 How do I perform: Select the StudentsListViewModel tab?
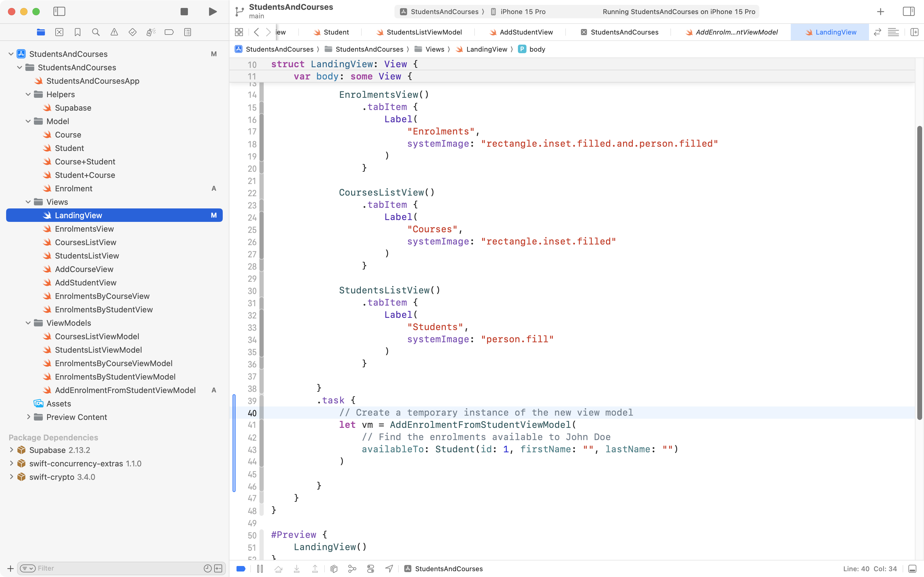424,32
